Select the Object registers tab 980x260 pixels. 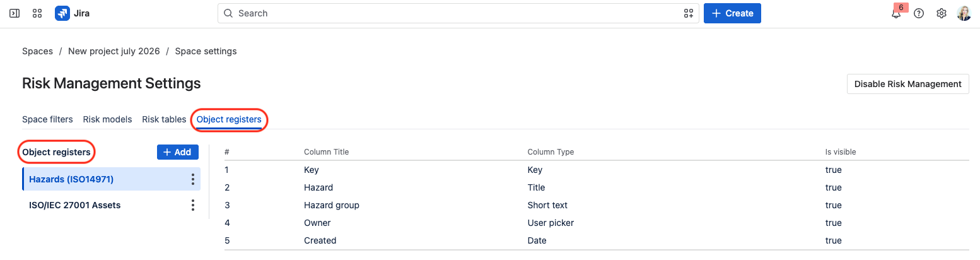coord(229,119)
